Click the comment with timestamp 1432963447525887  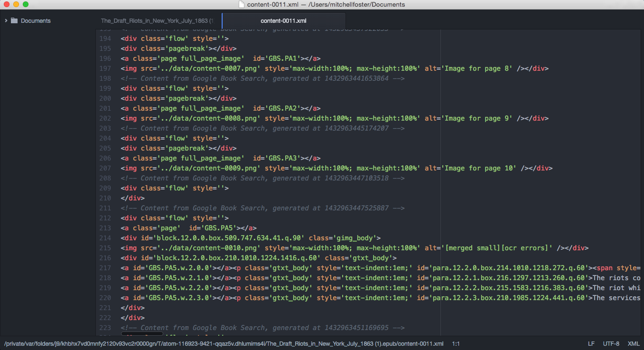(x=262, y=208)
